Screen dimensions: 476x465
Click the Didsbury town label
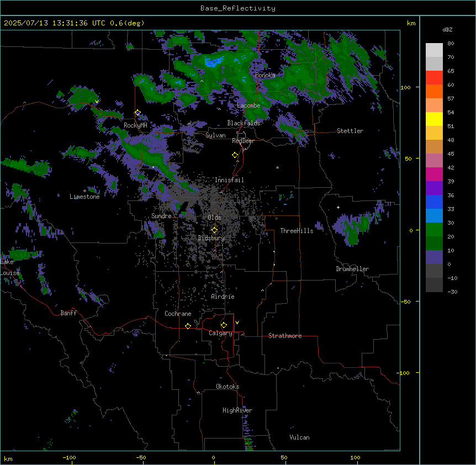tap(211, 238)
